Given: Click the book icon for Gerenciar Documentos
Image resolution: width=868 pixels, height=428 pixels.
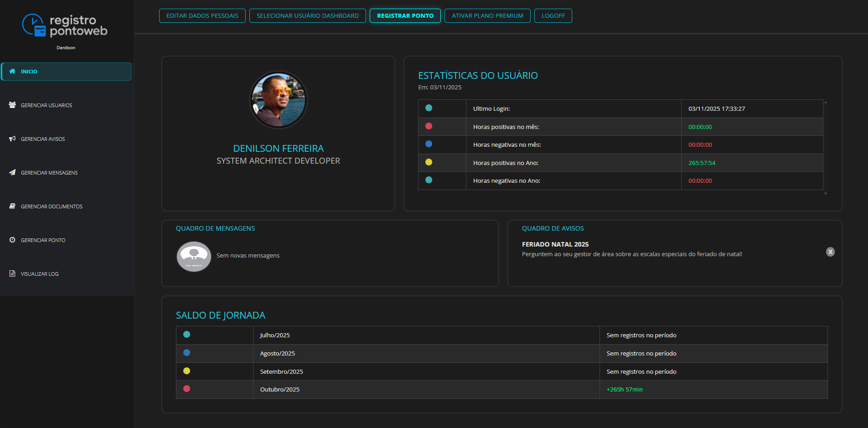Looking at the screenshot, I should 12,206.
